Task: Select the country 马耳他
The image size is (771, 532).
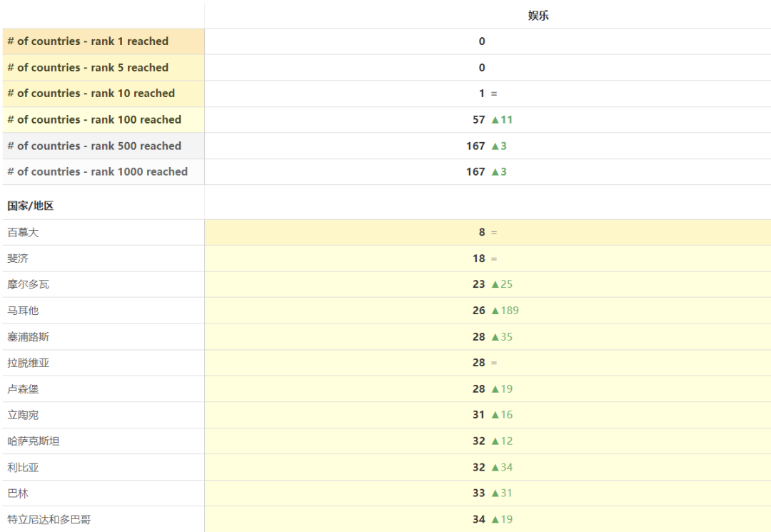Action: pyautogui.click(x=23, y=310)
